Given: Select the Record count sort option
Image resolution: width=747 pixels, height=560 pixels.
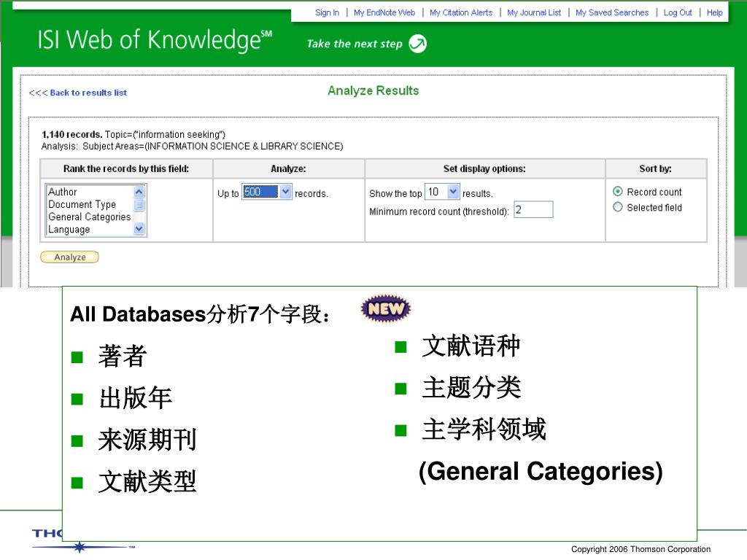Looking at the screenshot, I should pyautogui.click(x=618, y=192).
